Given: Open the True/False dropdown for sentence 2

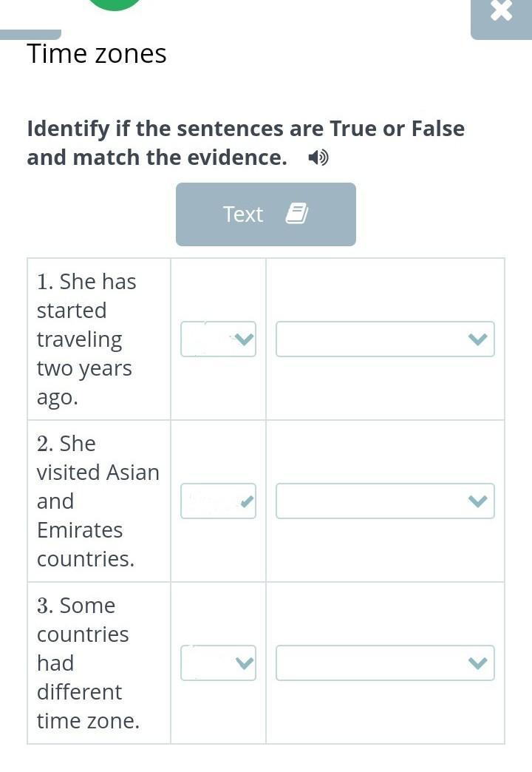Looking at the screenshot, I should pyautogui.click(x=218, y=501).
